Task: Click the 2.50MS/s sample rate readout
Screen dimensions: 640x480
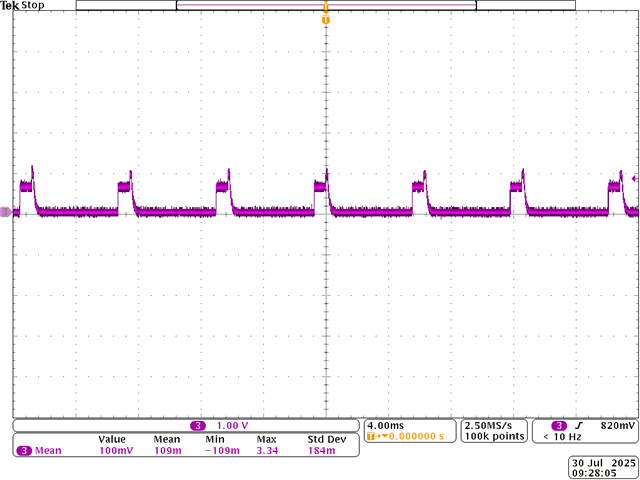Action: (x=488, y=425)
